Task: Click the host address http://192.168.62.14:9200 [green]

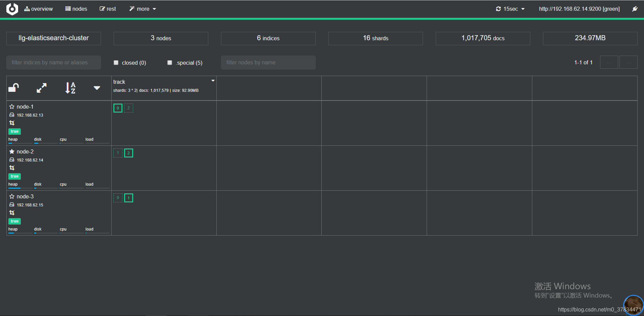Action: coord(579,9)
